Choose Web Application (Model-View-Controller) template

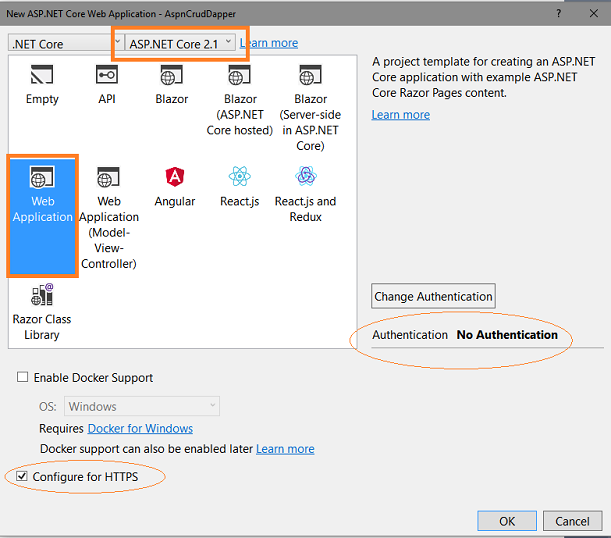pyautogui.click(x=109, y=217)
